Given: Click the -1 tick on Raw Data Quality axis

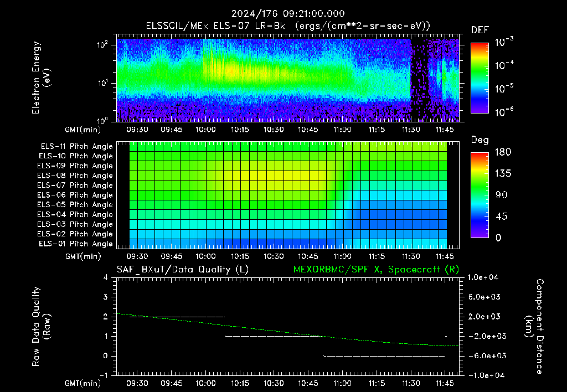Looking at the screenshot, I should click(104, 375).
